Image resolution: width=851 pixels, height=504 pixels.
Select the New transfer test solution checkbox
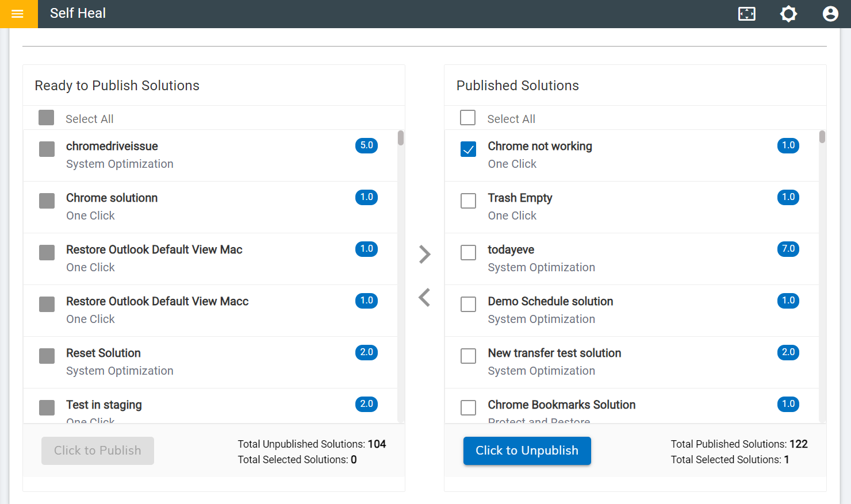coord(469,356)
